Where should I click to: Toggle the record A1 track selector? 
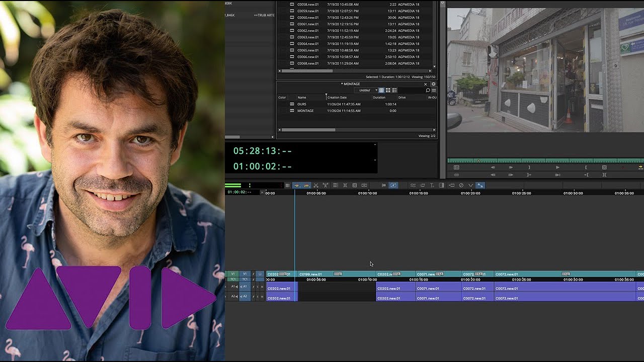tap(245, 287)
